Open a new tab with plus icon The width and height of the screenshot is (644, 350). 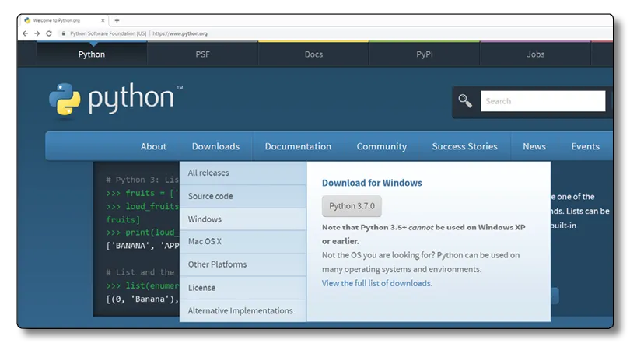[x=117, y=20]
